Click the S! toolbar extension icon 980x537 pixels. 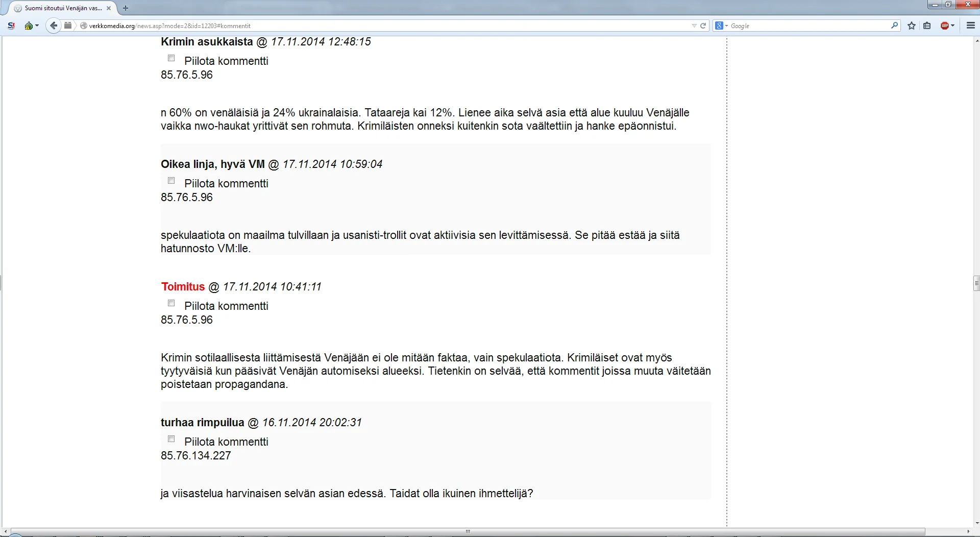click(x=11, y=26)
